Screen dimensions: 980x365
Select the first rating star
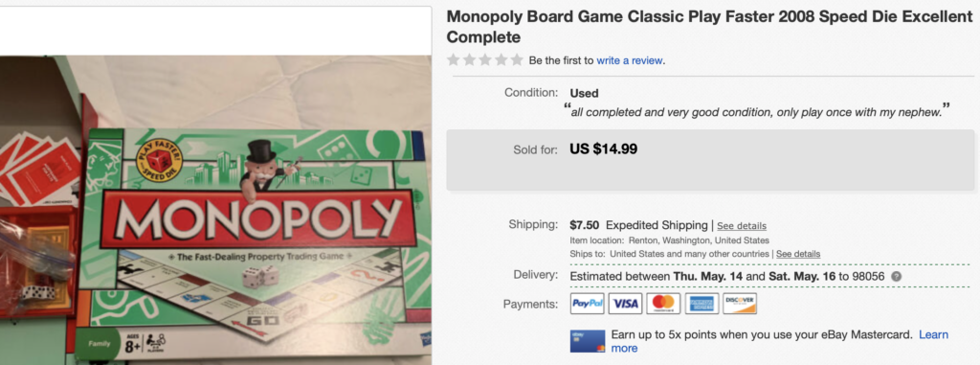[x=453, y=60]
